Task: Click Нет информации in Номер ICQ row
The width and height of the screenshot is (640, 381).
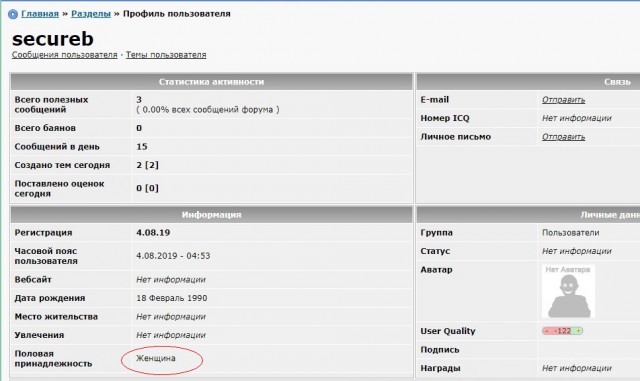Action: point(577,118)
